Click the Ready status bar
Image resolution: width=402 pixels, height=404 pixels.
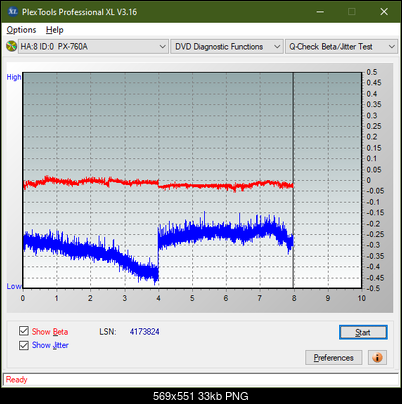click(201, 380)
